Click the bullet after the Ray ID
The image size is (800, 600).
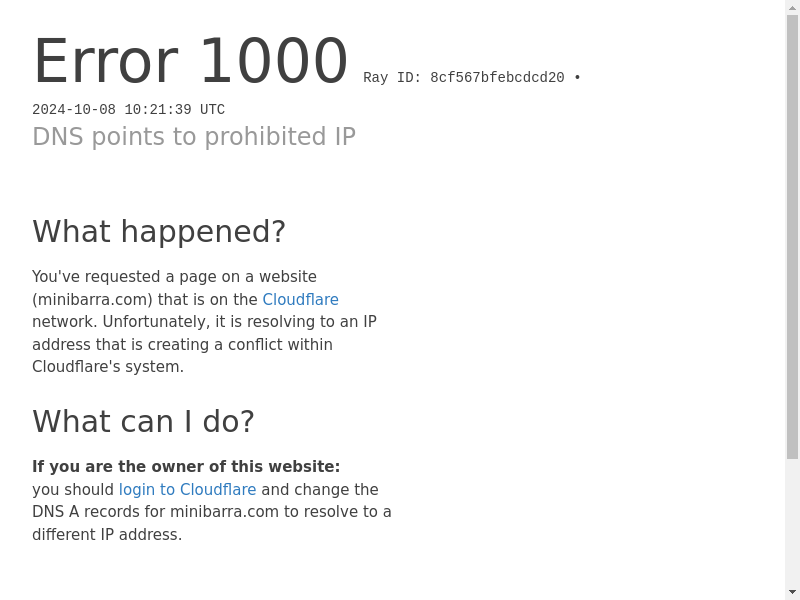click(577, 78)
